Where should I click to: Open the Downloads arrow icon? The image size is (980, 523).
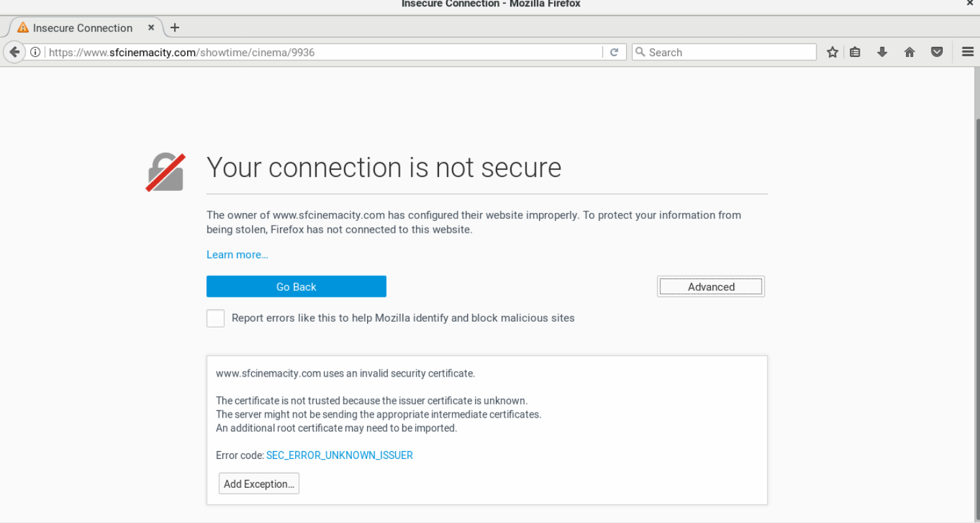click(882, 52)
